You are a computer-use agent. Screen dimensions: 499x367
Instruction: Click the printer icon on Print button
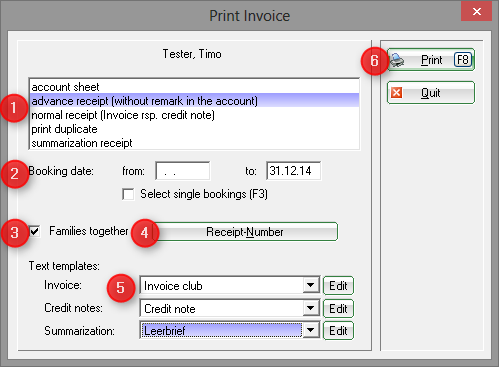click(x=397, y=60)
